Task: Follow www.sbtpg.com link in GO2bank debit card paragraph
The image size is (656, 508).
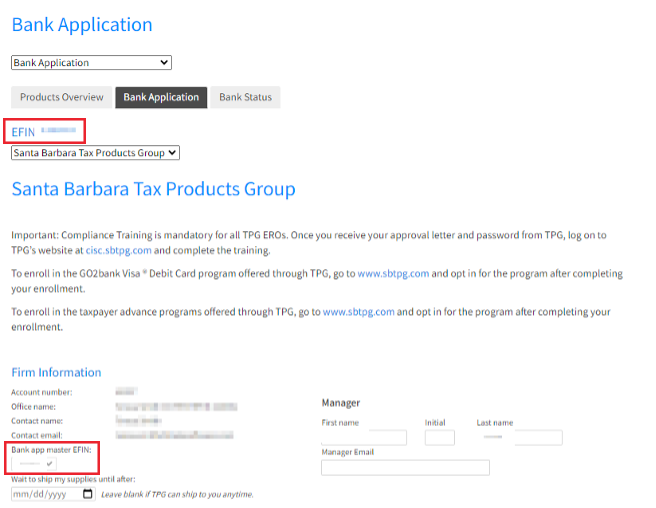Action: coord(393,273)
